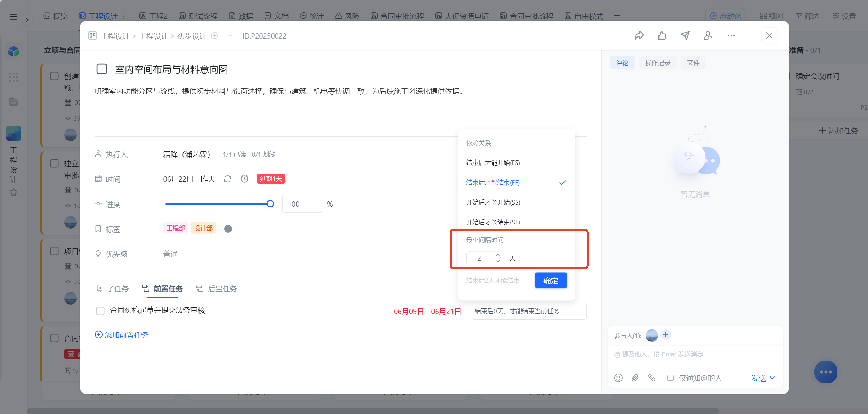Click the alarm reminder clock icon
This screenshot has height=414, width=868.
coord(244,179)
